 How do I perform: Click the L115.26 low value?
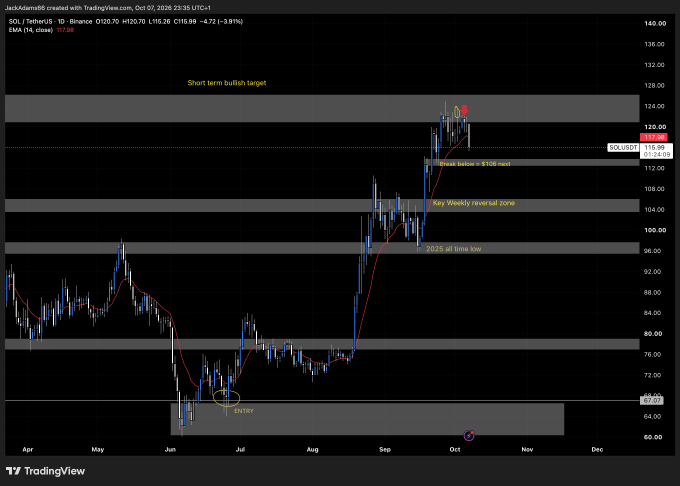[x=159, y=21]
